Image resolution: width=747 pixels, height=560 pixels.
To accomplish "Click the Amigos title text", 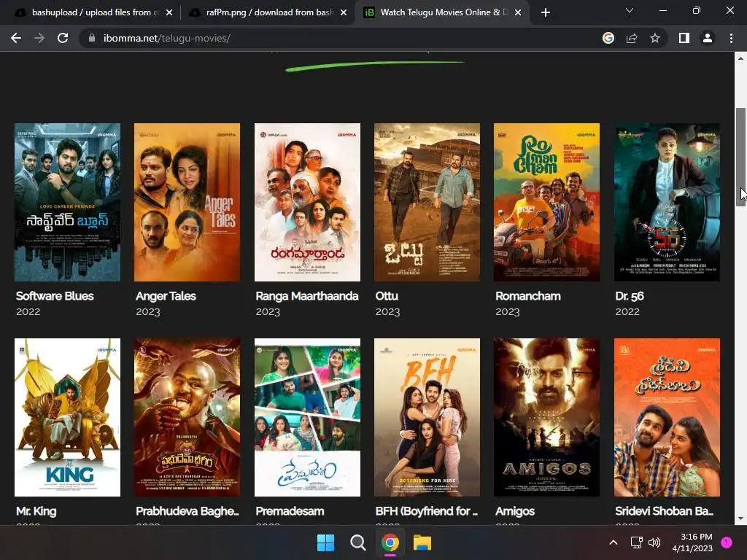I will [515, 511].
